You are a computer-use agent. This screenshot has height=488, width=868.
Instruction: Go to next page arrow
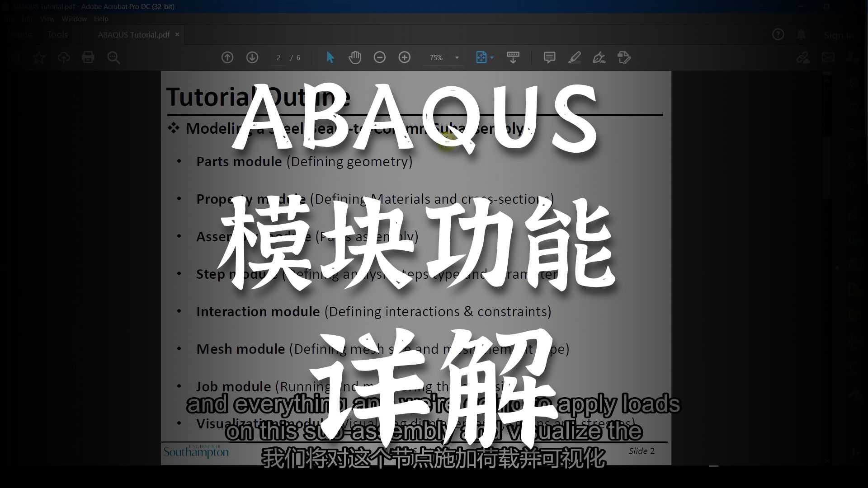click(x=252, y=57)
